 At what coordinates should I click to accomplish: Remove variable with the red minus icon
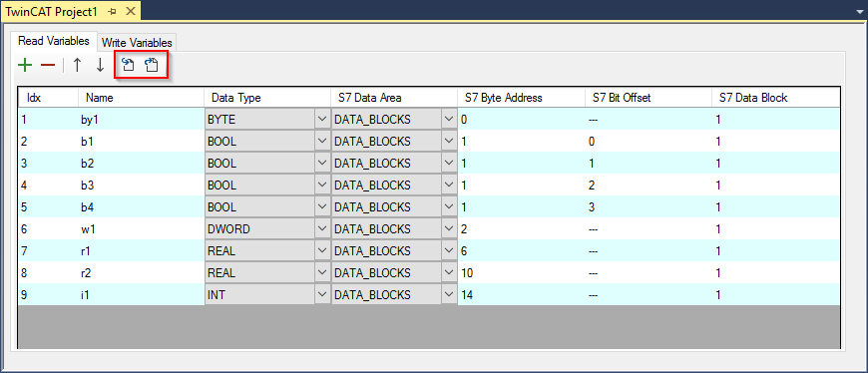click(x=48, y=65)
